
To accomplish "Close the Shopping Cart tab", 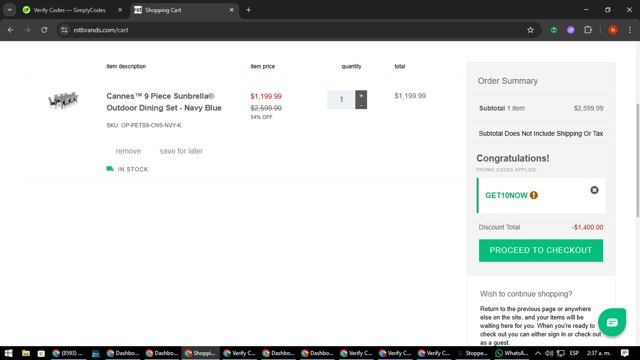I will pos(231,10).
